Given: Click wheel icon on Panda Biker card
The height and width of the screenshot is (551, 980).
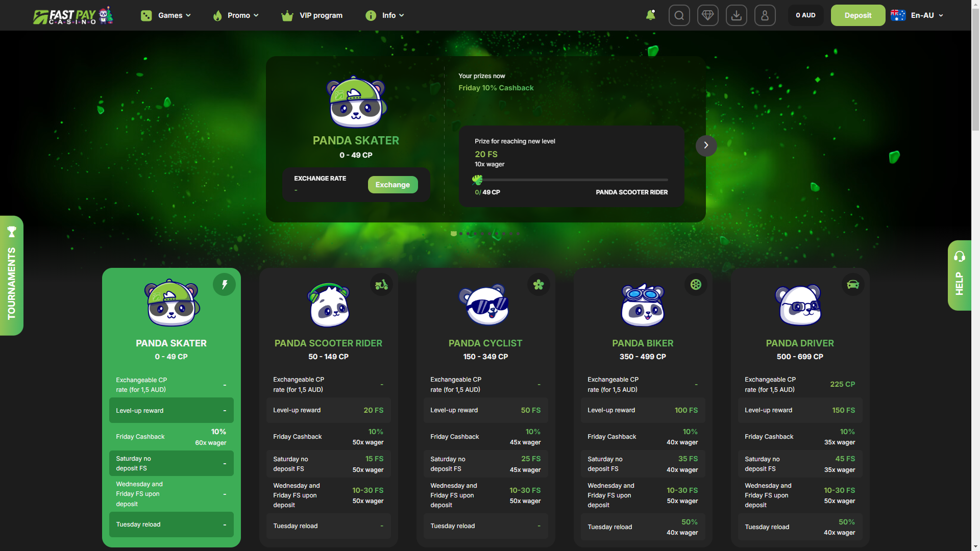Looking at the screenshot, I should coord(696,285).
